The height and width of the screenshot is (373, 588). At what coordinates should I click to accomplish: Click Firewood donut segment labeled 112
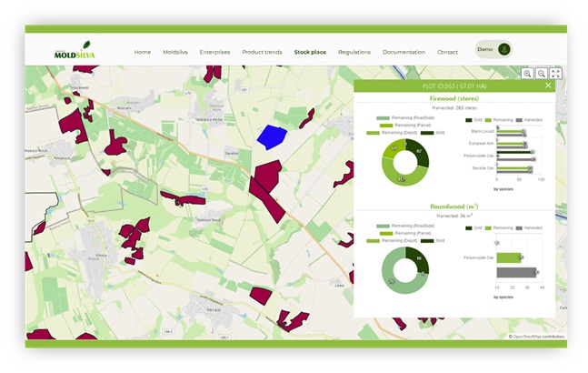click(x=404, y=177)
